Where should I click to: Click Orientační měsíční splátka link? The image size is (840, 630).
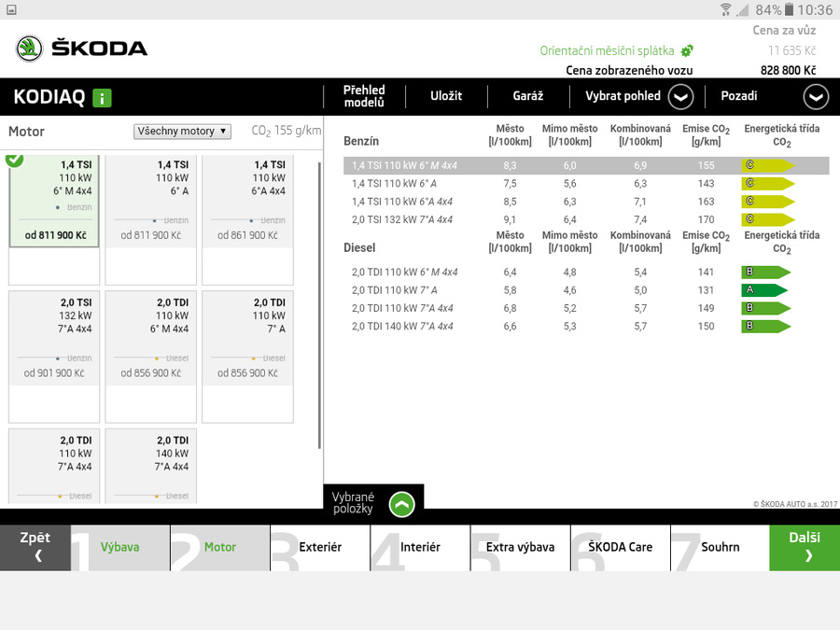point(607,51)
